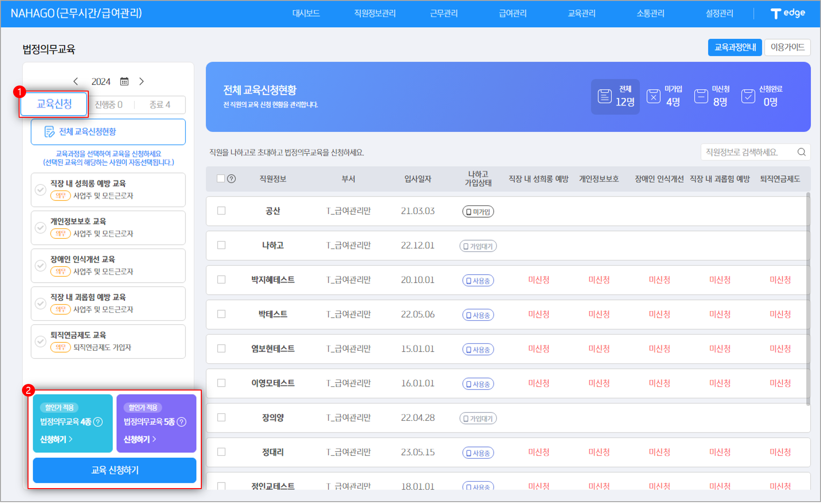Select 직장 내 성희롱 예방 교육 course
Image resolution: width=821 pixels, height=504 pixels.
(108, 190)
